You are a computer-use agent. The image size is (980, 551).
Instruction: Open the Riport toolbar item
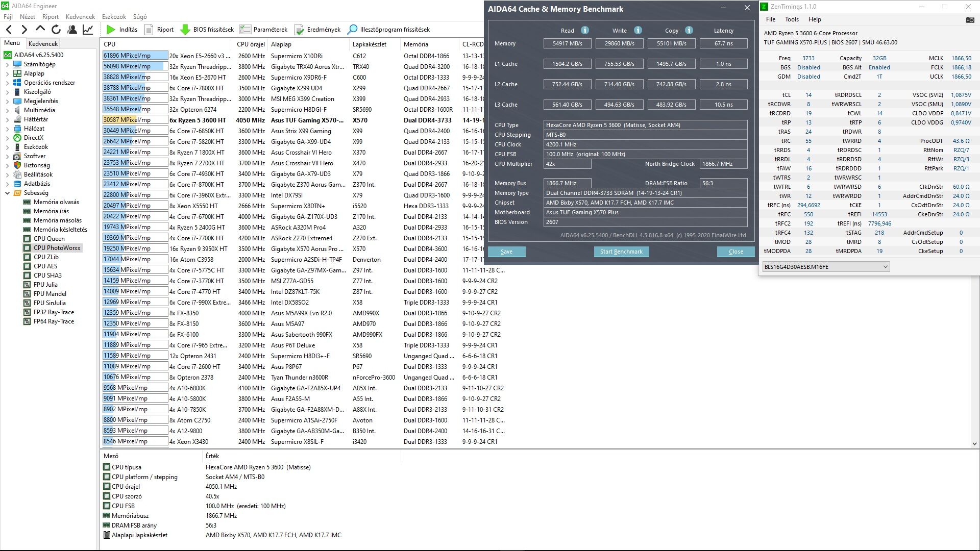click(x=159, y=30)
